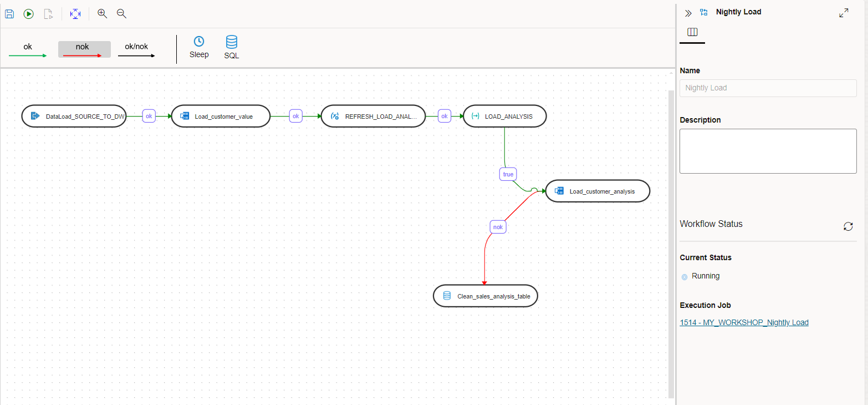Expand the properties panel to full size
The width and height of the screenshot is (868, 405).
[844, 13]
